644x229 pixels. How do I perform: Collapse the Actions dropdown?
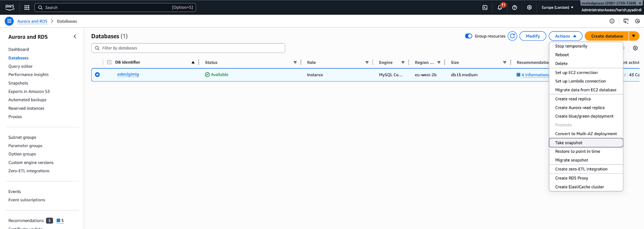point(566,36)
